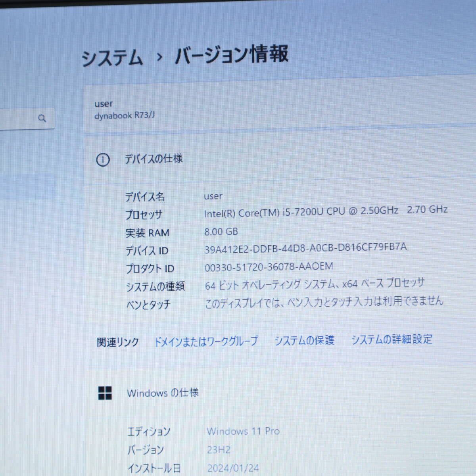
Task: Click the プロセッサ label
Action: 144,215
